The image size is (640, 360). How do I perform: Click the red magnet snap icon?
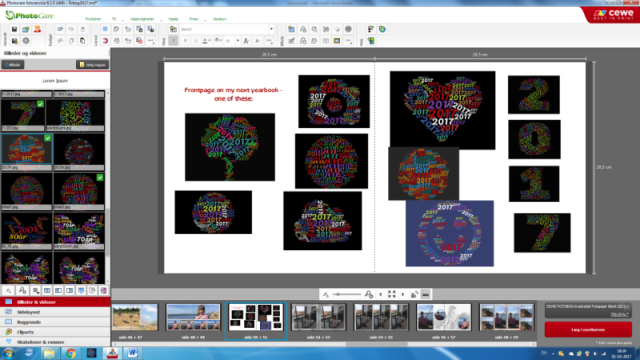(105, 41)
